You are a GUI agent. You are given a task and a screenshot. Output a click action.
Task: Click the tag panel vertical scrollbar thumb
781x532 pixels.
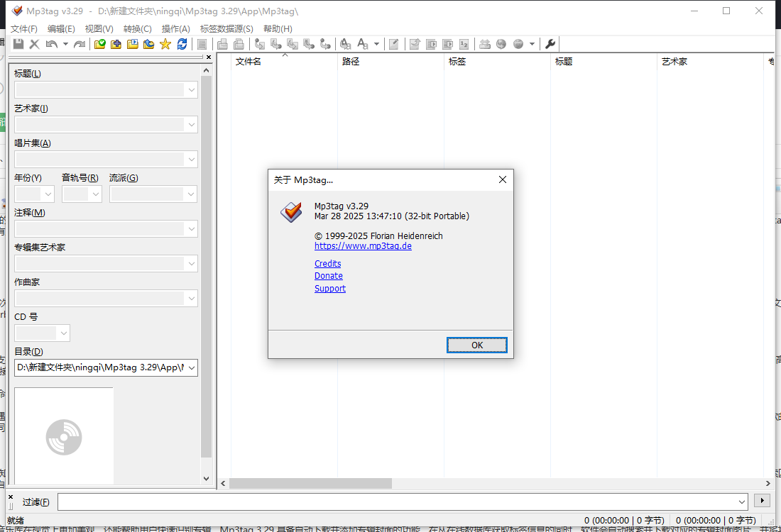(x=206, y=267)
